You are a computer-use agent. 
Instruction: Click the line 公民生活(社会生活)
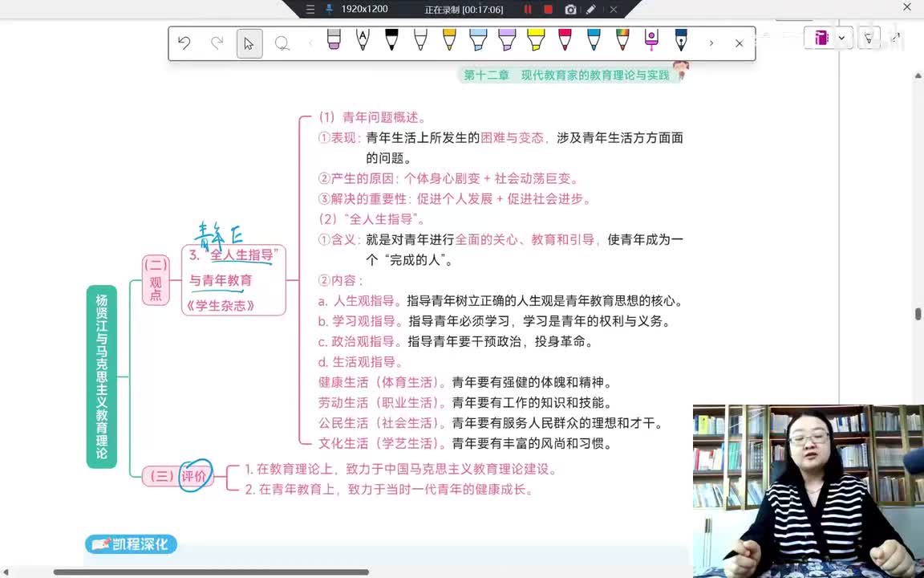coord(491,423)
